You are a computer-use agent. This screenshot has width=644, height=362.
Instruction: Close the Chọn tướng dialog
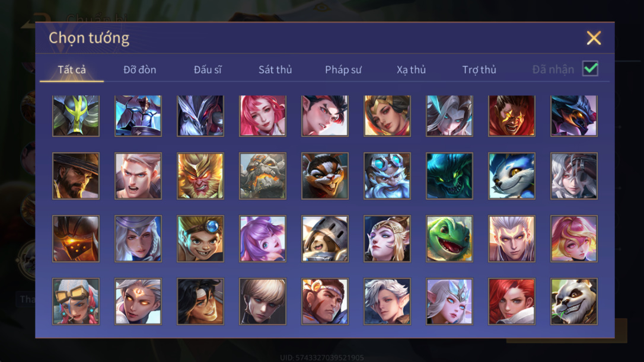[x=594, y=38]
